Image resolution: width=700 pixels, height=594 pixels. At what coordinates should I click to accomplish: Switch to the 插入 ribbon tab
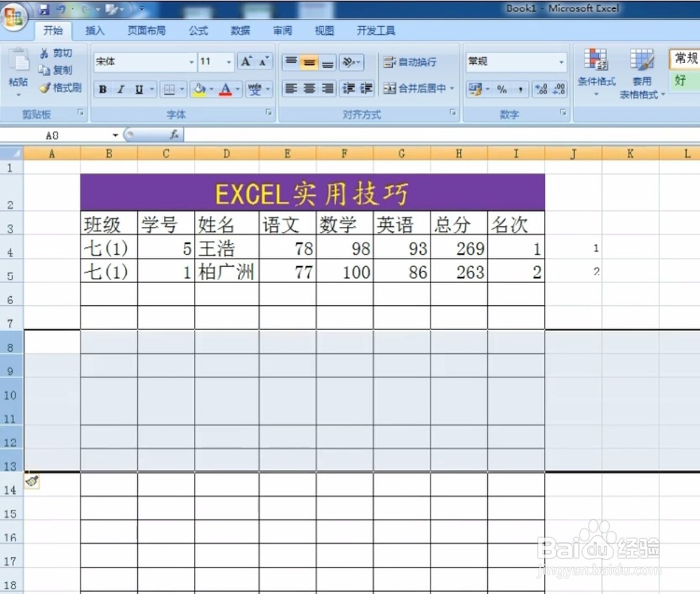click(94, 30)
